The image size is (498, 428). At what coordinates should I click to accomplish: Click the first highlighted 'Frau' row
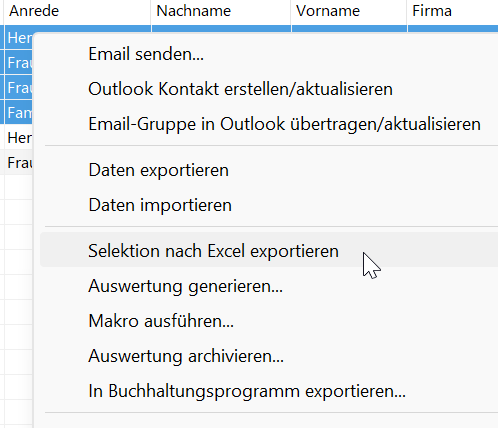(19, 63)
